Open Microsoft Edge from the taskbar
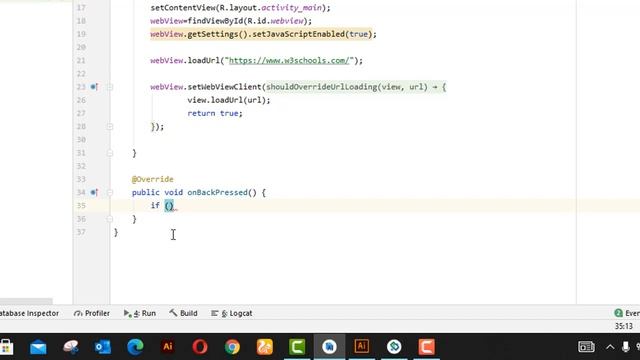The height and width of the screenshot is (360, 640). pos(135,347)
